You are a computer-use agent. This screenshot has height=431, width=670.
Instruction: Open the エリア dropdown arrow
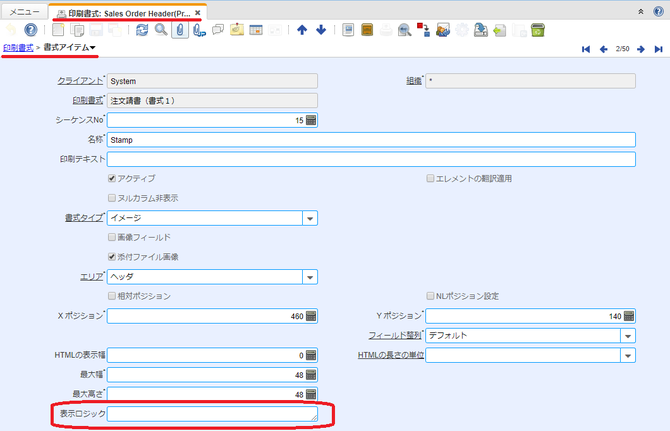tap(310, 277)
